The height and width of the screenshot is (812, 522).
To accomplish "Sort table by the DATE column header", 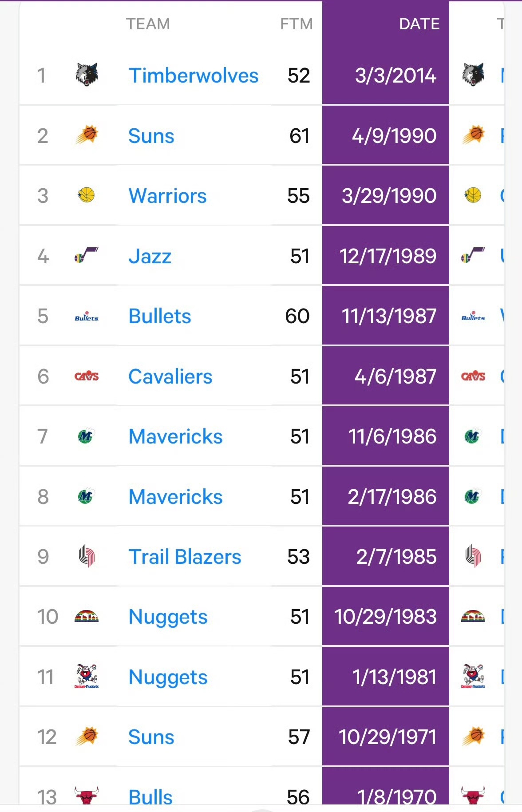I will tap(419, 24).
